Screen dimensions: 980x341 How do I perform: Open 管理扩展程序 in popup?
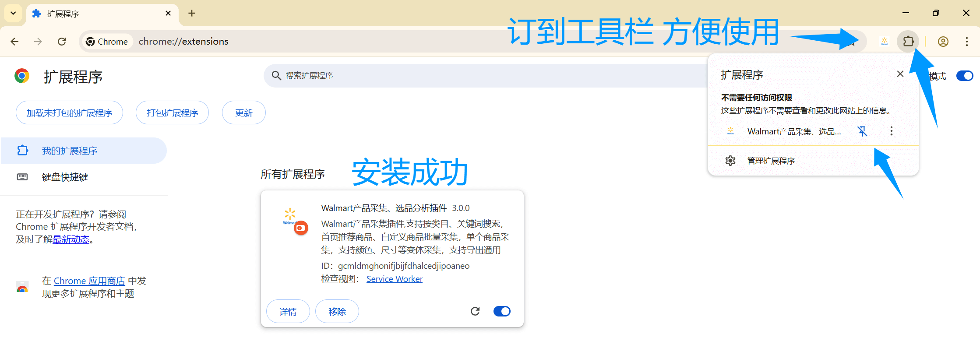[813, 161]
